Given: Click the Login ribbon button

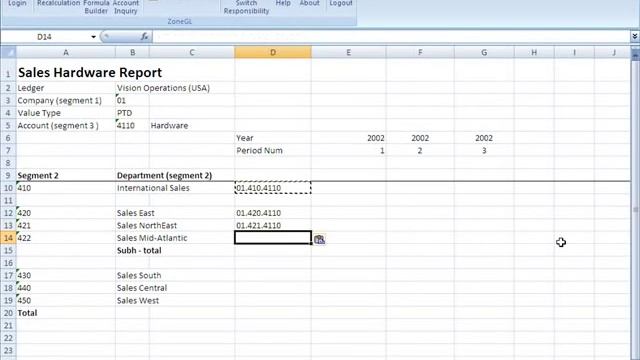Looking at the screenshot, I should [x=17, y=3].
